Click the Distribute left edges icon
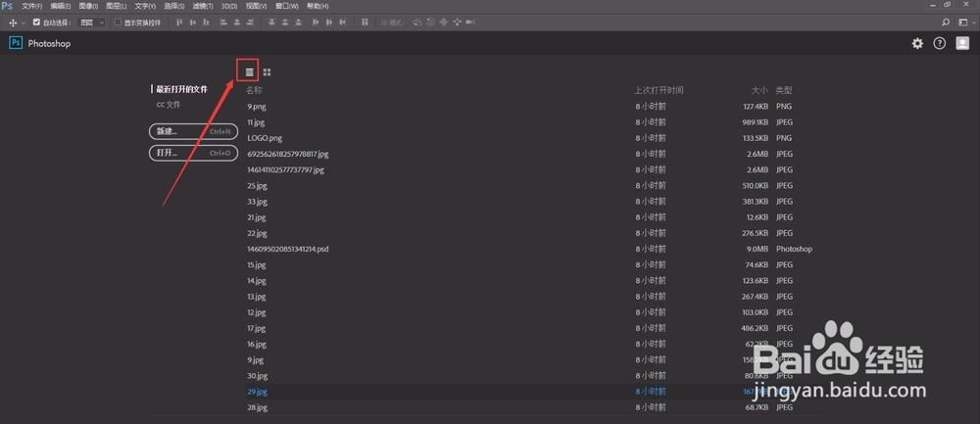 (316, 23)
